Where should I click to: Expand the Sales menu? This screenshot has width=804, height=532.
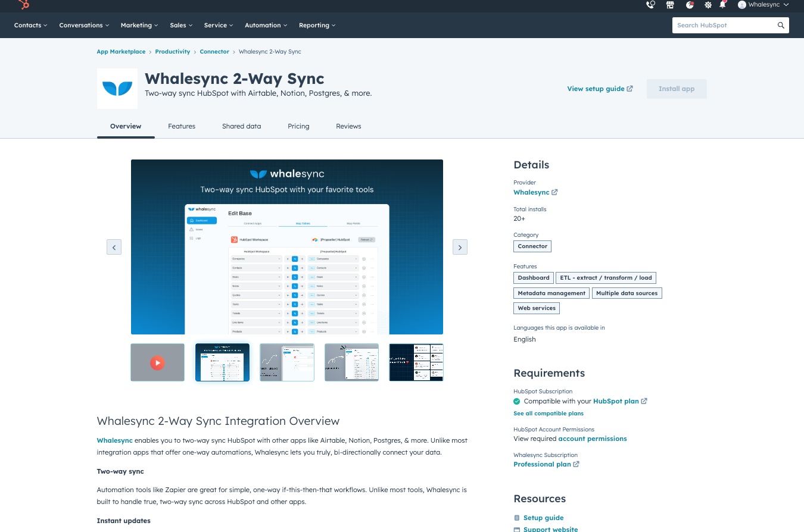(x=182, y=26)
